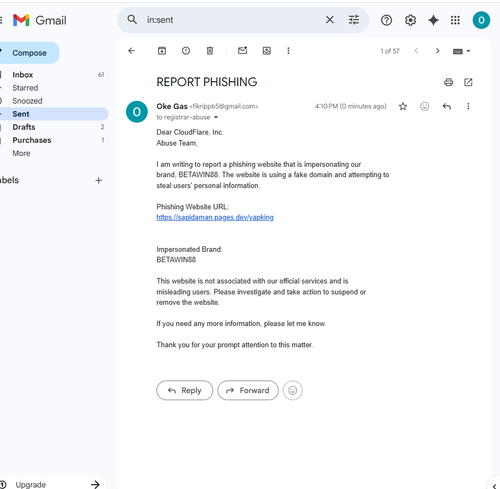Click the Forward button
The image size is (500, 489).
coord(248,390)
